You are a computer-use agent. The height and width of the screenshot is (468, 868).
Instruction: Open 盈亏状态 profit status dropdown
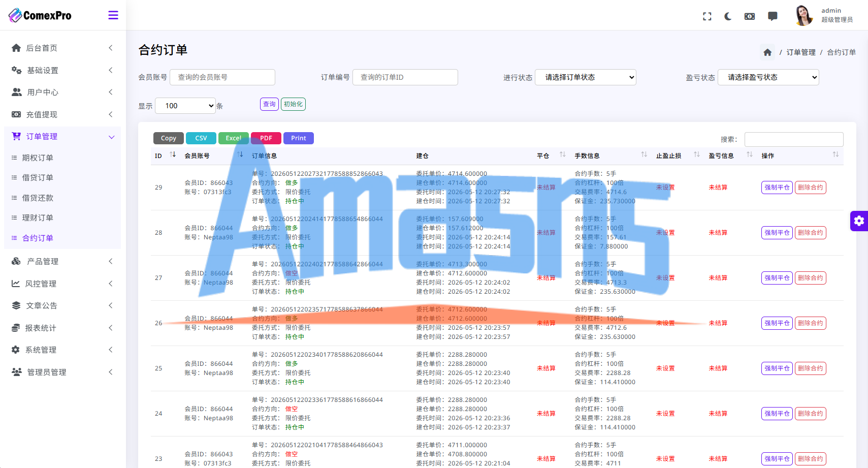768,77
